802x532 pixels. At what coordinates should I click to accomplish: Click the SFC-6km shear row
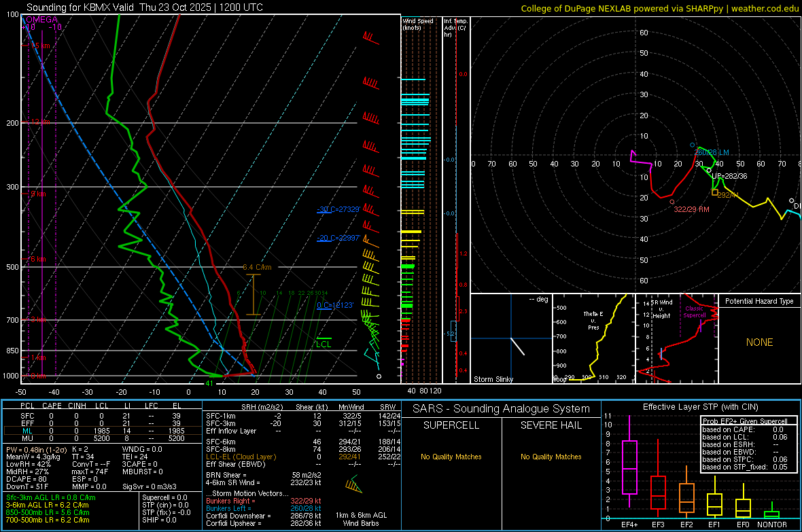[303, 442]
